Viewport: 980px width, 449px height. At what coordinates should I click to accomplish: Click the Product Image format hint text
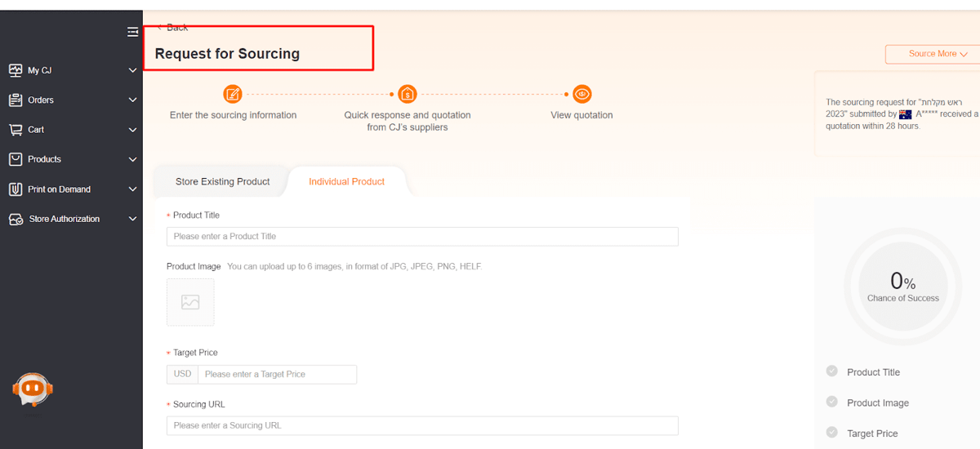point(354,266)
